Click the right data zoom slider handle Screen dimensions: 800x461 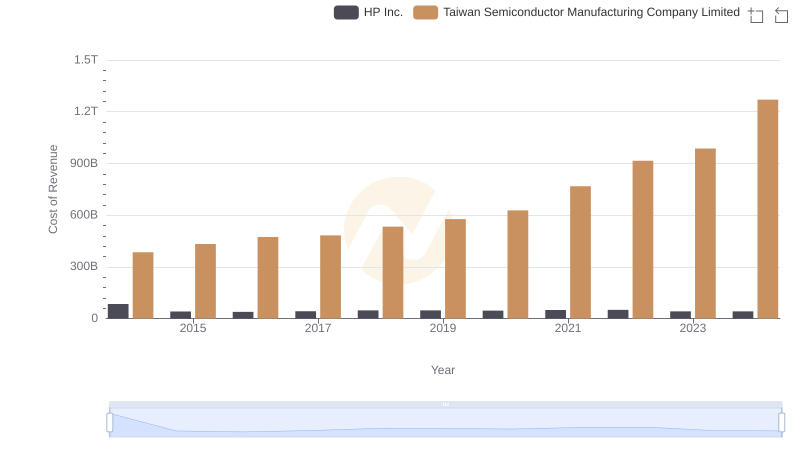click(782, 423)
